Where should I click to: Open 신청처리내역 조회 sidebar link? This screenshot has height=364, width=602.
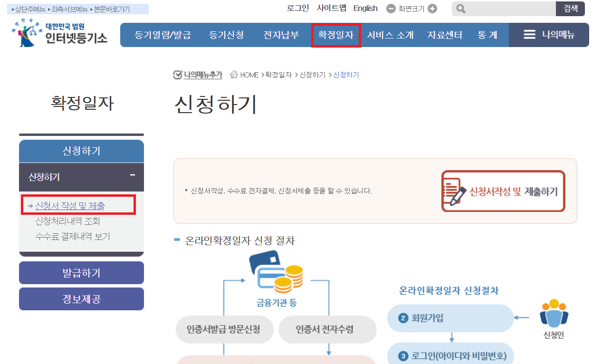[x=67, y=221]
